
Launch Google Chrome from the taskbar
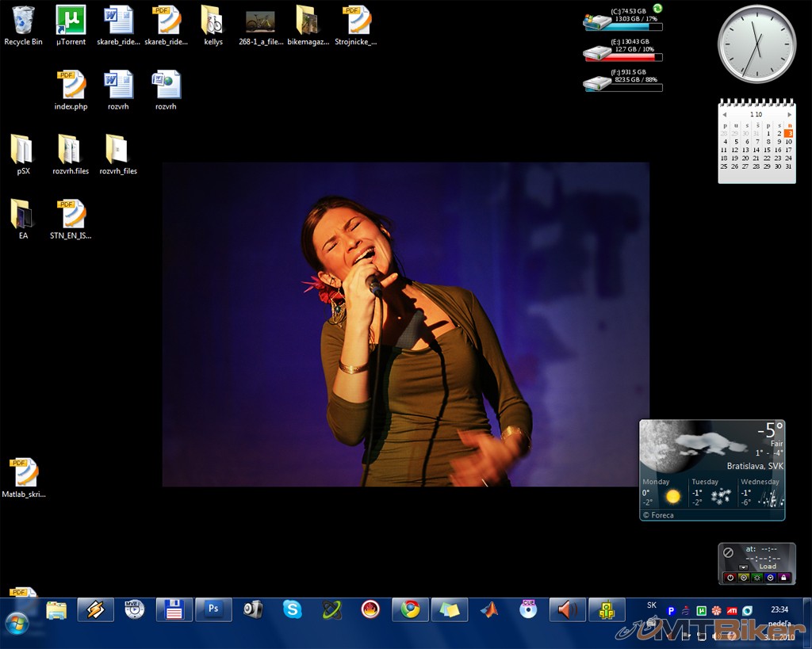tap(410, 609)
